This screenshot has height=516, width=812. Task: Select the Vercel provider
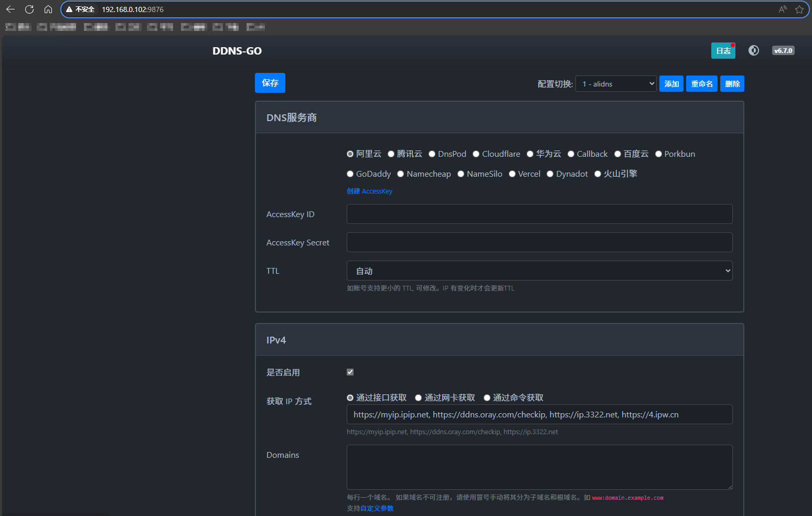[512, 174]
